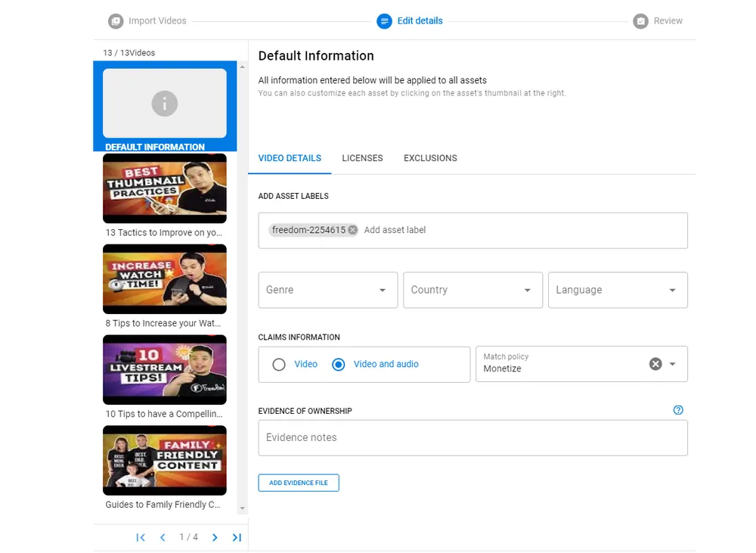Click the Edit details step icon

coord(384,21)
